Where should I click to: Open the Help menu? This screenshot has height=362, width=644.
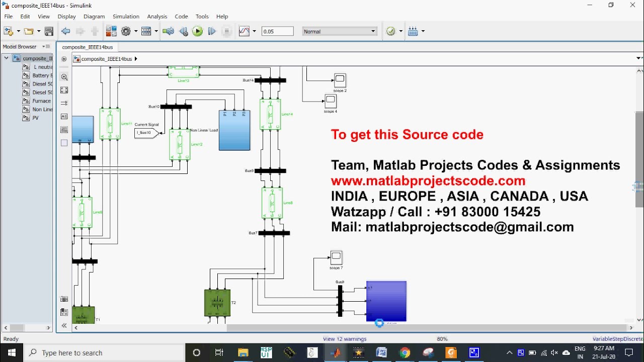point(222,17)
